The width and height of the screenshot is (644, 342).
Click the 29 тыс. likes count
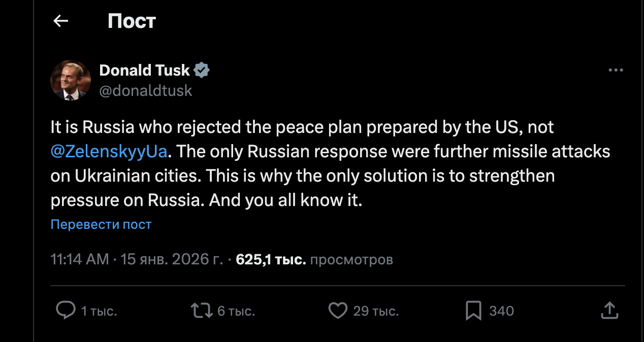[376, 311]
